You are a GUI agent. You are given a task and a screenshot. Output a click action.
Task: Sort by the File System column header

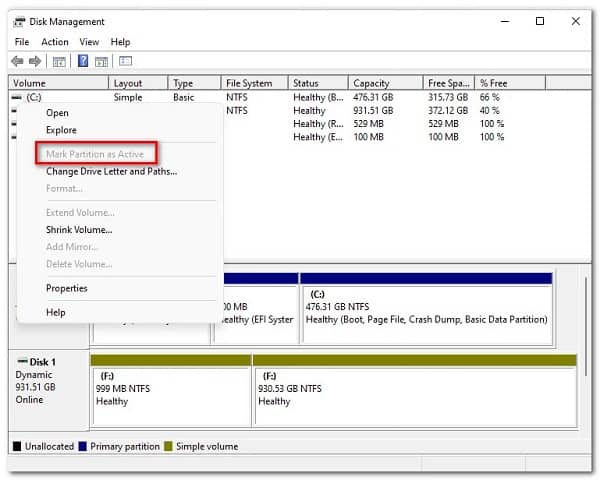(254, 83)
